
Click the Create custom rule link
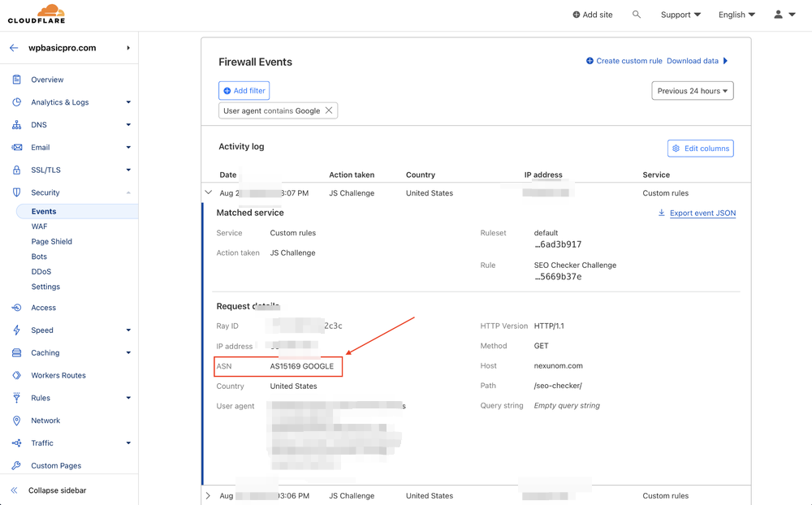pos(629,61)
